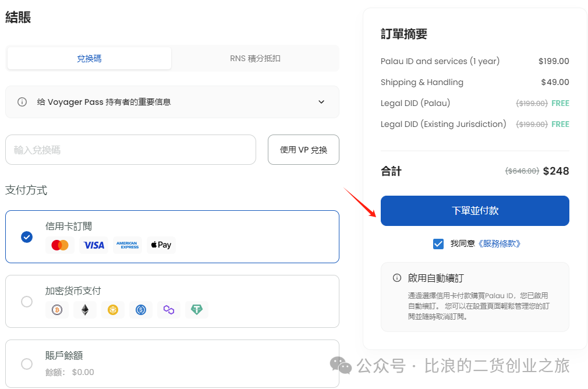Choose 賬戶餘額 as payment method

tap(26, 363)
